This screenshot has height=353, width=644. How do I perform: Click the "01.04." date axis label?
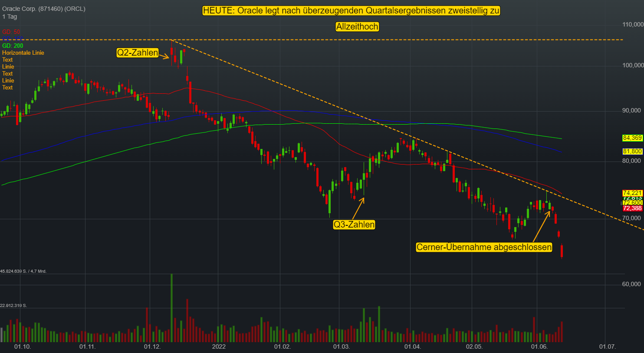(413, 346)
